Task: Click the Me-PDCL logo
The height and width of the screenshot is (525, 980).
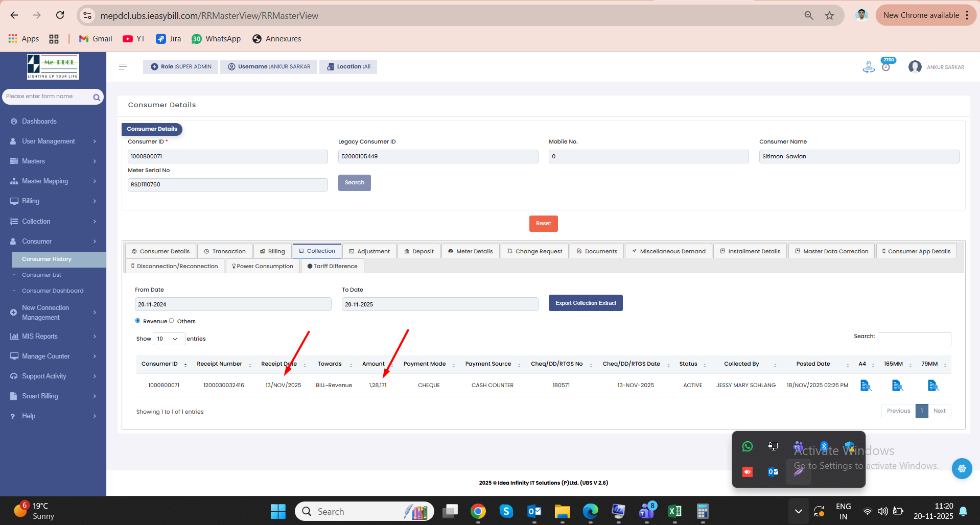Action: click(x=53, y=67)
